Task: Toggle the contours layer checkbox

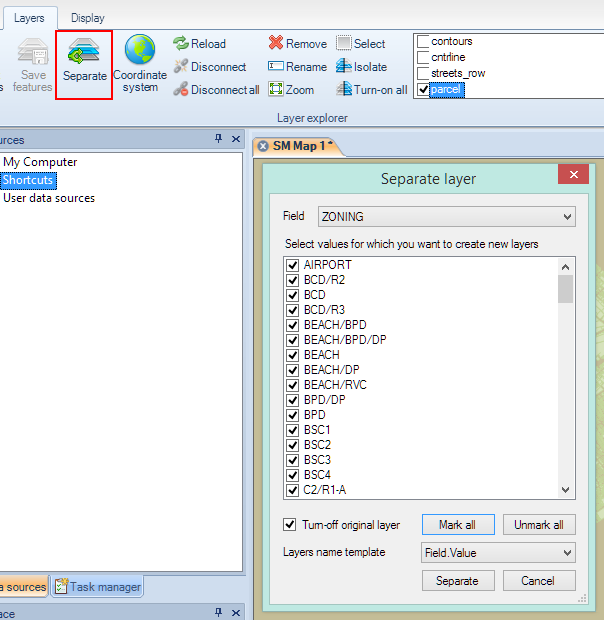Action: coord(423,42)
